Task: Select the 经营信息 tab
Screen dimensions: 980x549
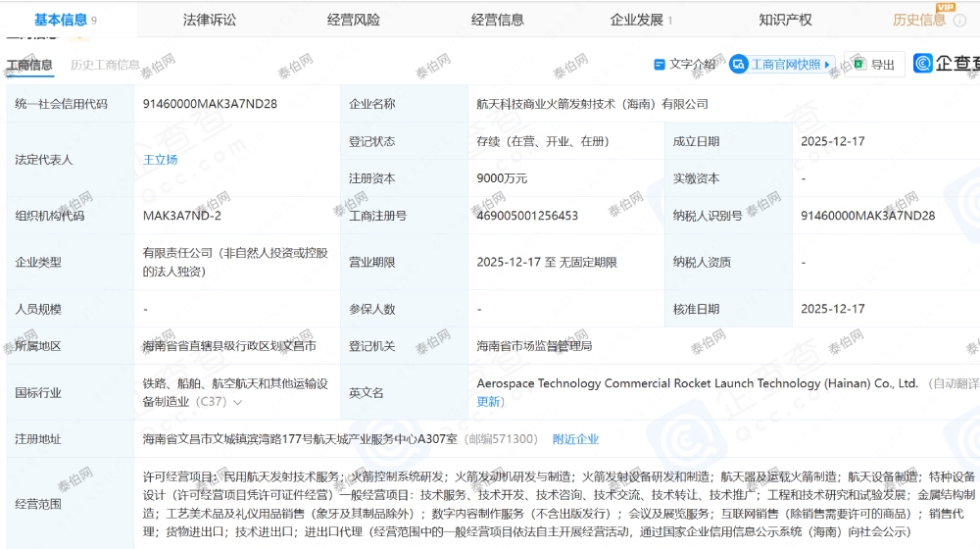Action: (497, 20)
